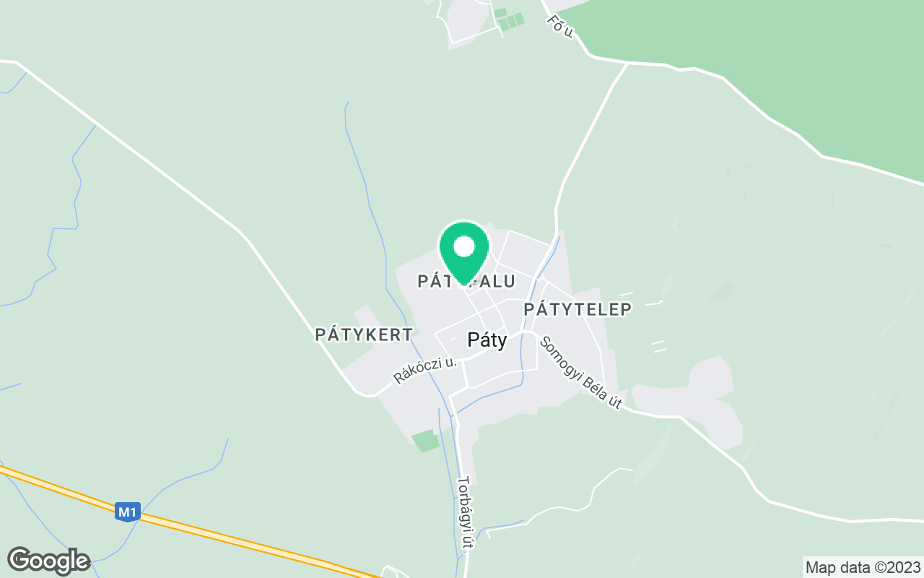Click the white center of the pin

coord(464,247)
